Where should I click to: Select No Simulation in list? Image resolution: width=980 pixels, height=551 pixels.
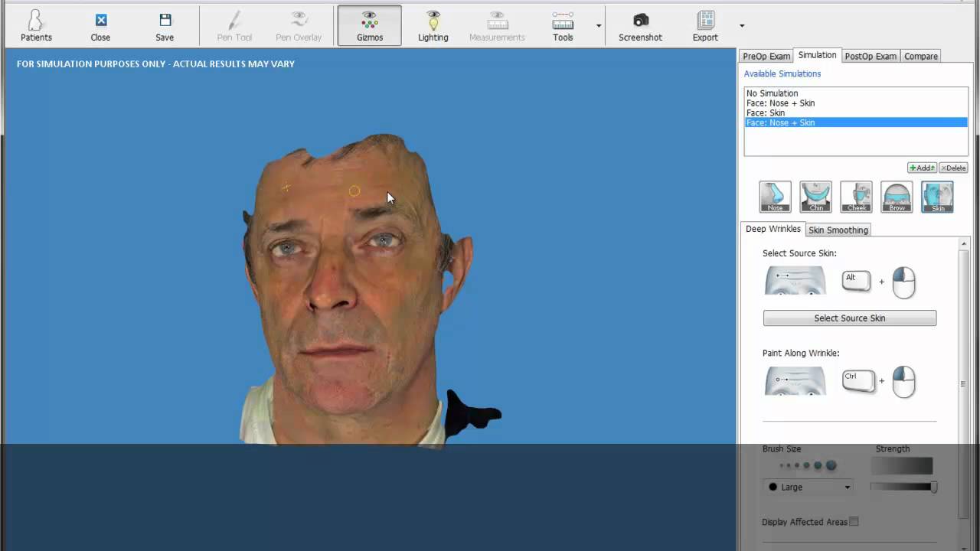coord(856,93)
